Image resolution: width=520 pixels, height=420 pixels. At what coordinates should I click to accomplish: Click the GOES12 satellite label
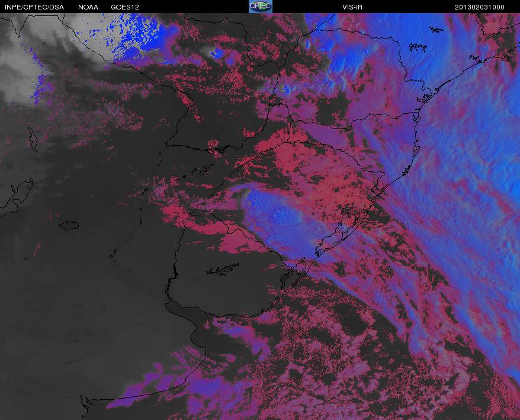click(125, 7)
